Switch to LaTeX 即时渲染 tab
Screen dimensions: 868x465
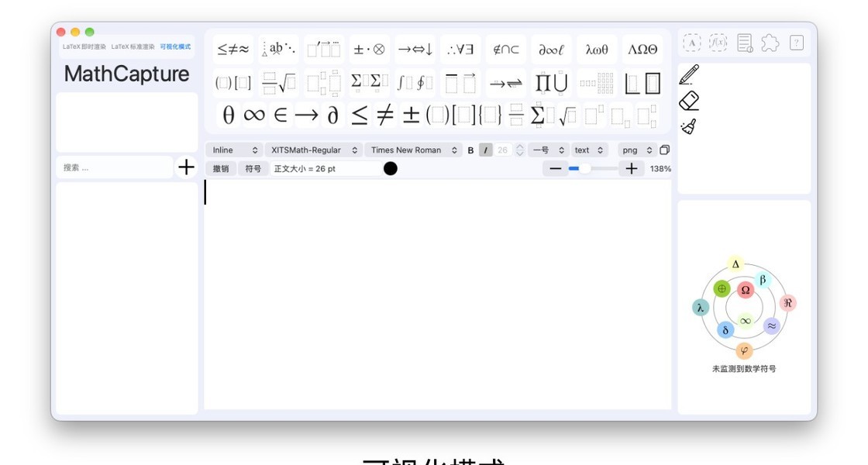84,46
